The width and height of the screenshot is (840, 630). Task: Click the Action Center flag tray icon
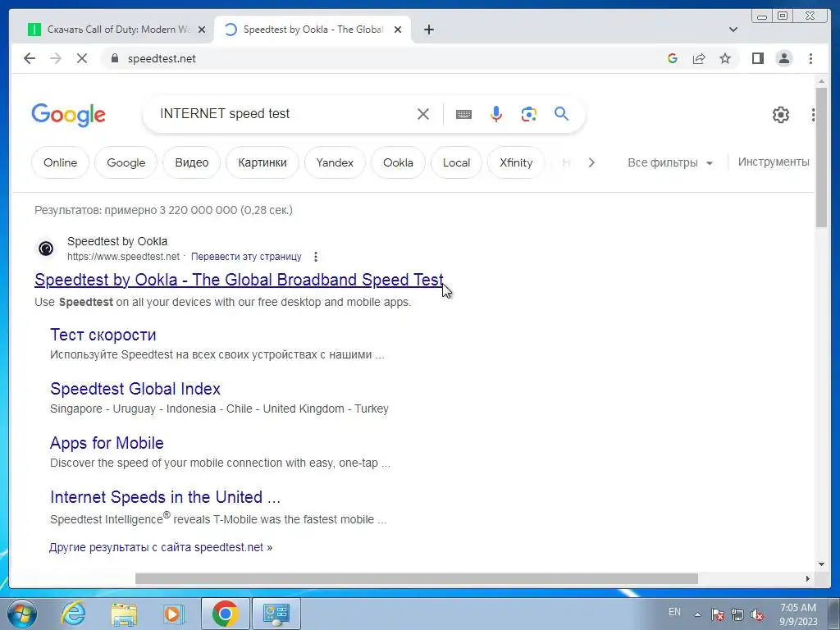click(717, 614)
